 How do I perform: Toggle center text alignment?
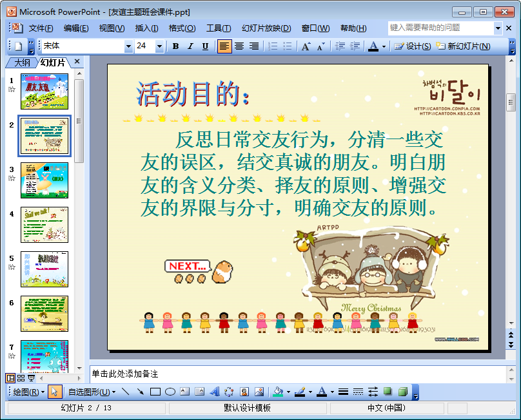click(239, 46)
